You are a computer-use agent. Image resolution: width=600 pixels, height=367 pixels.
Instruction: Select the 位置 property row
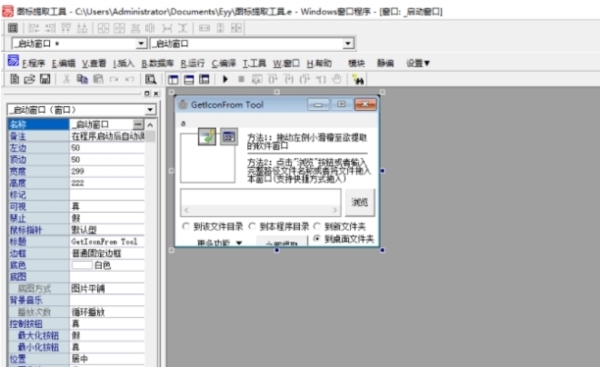click(77, 359)
